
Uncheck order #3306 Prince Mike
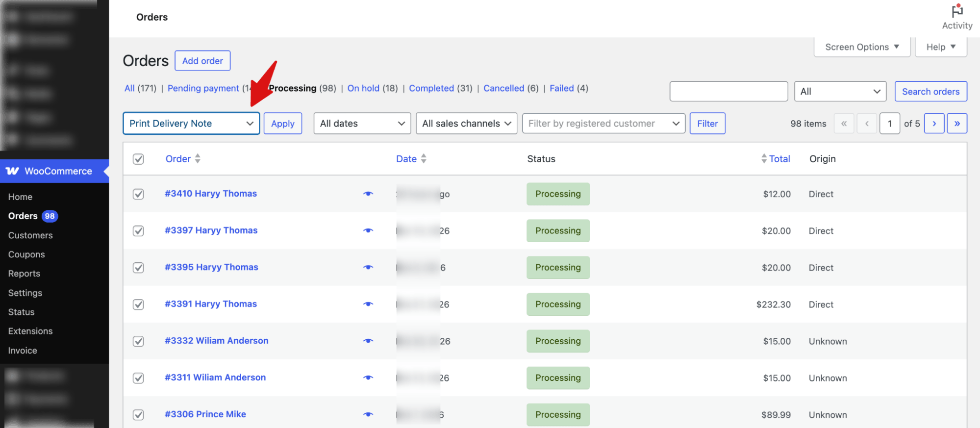[x=138, y=415]
